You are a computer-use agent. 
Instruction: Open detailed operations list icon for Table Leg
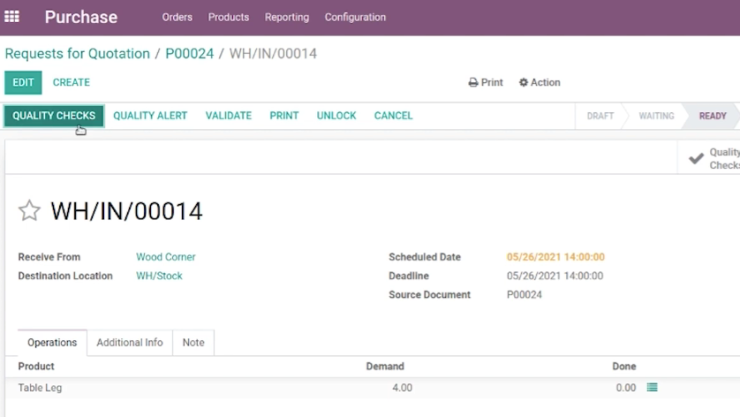coord(652,387)
